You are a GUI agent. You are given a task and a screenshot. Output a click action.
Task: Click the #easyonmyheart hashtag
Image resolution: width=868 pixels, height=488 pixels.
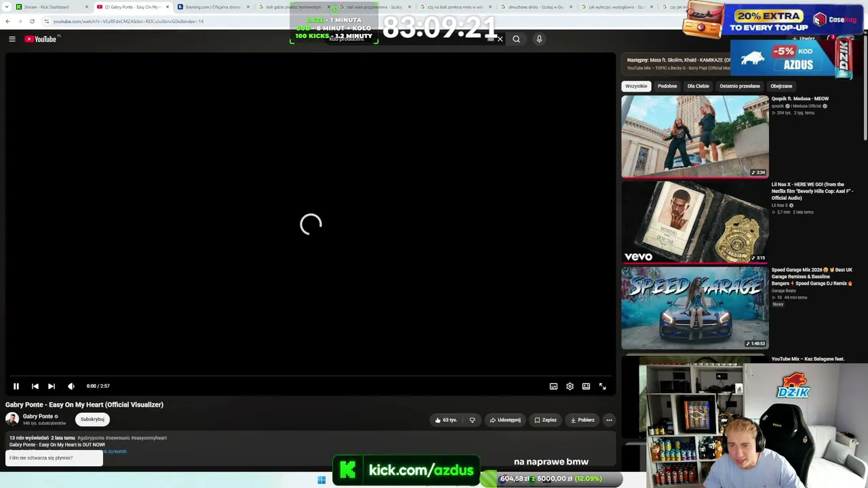tap(149, 438)
